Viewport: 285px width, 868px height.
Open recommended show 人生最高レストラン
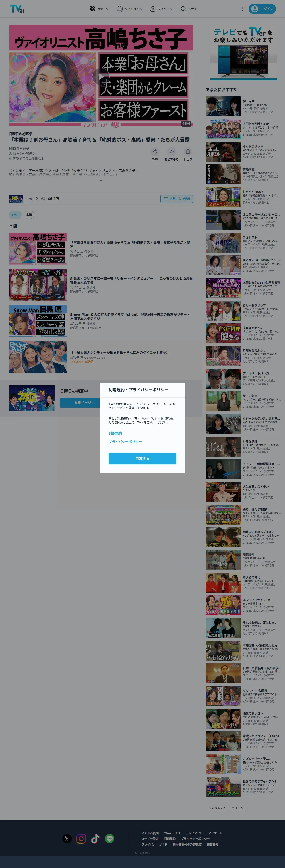243,492
